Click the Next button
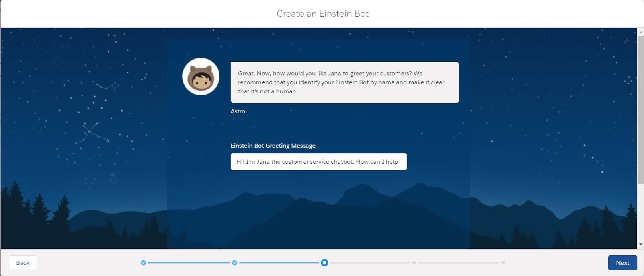Viewport: 644px width, 276px height. tap(622, 263)
